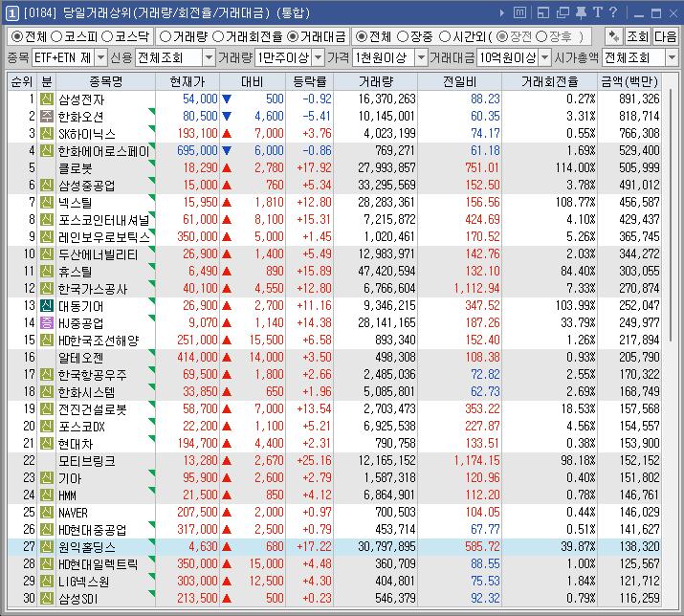
Task: Sort by the 현재가 column header
Action: [x=188, y=81]
